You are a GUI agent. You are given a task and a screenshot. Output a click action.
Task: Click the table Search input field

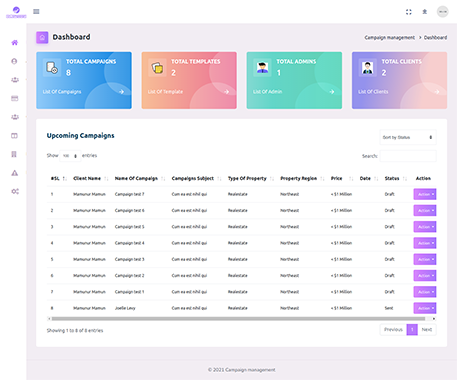[408, 156]
